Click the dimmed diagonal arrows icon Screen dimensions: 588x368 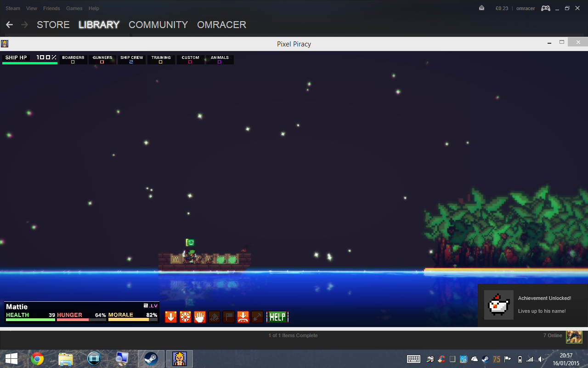(257, 316)
